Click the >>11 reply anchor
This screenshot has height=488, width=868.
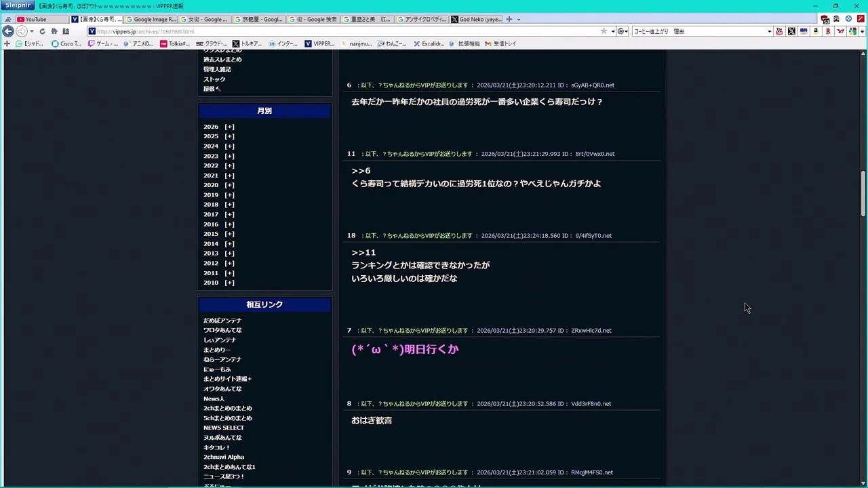click(363, 253)
